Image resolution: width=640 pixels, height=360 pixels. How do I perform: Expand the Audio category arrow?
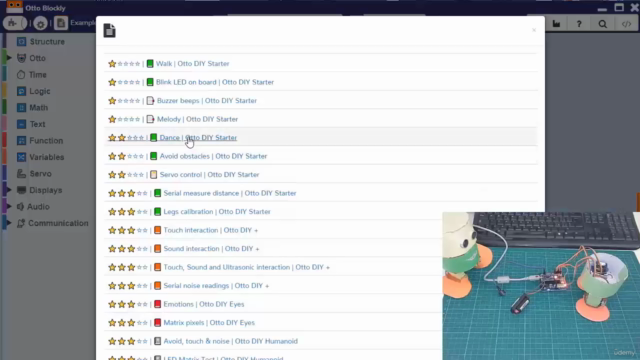pyautogui.click(x=9, y=207)
